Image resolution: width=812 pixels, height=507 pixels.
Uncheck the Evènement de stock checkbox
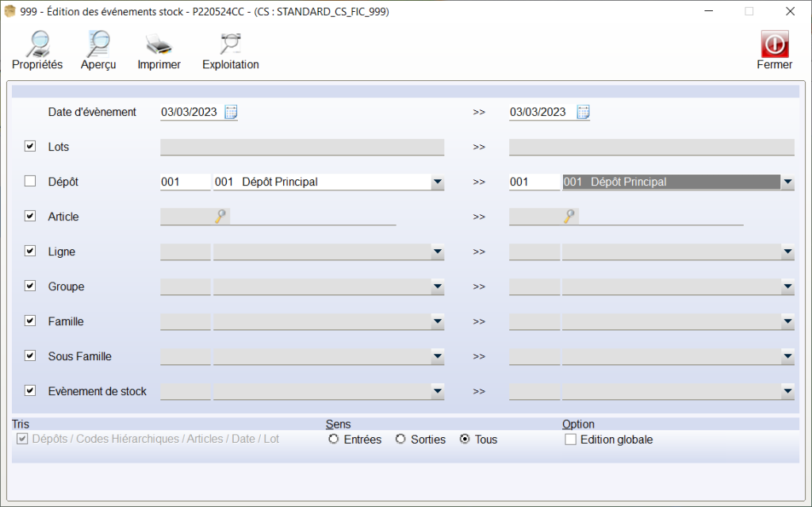pos(30,391)
